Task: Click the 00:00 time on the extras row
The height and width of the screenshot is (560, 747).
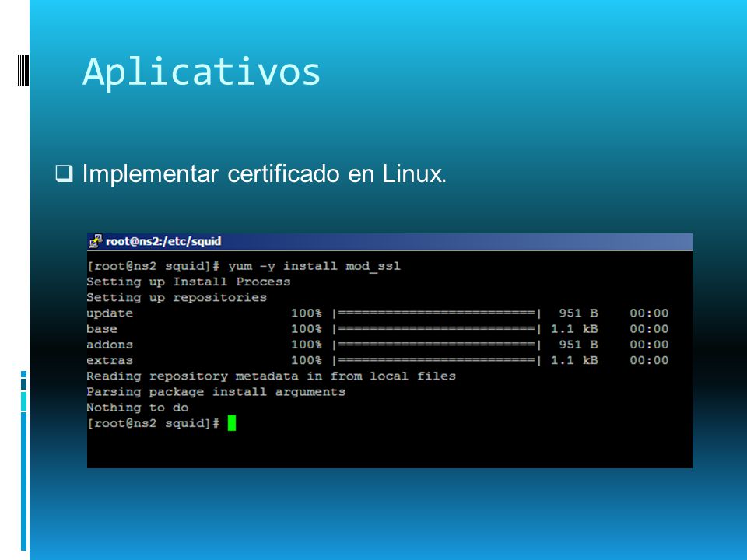Action: (x=649, y=360)
